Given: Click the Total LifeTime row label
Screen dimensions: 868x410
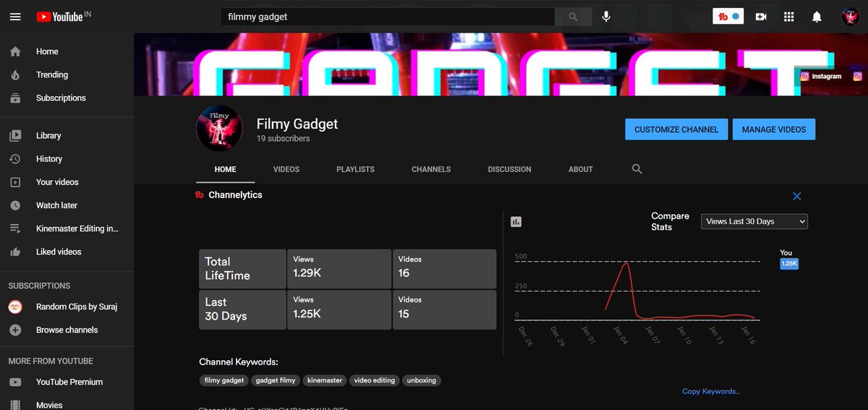Looking at the screenshot, I should pyautogui.click(x=243, y=269).
